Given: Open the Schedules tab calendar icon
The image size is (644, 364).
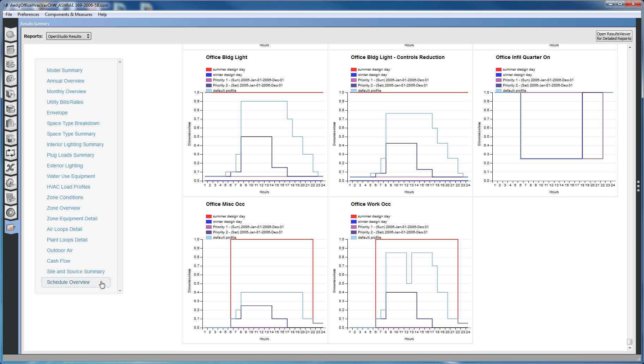Looking at the screenshot, I should 11,49.
